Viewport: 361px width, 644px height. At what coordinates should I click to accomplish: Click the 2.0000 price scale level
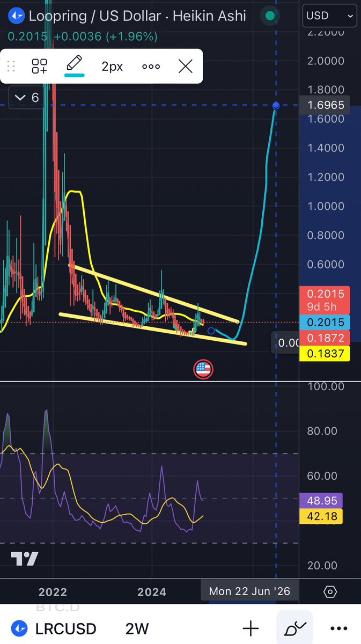(326, 60)
